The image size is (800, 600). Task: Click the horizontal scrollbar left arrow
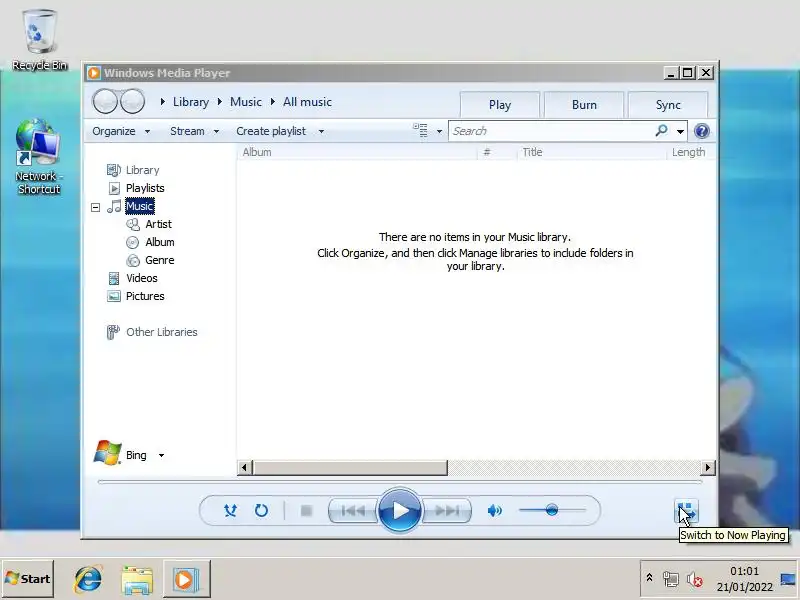pos(244,467)
